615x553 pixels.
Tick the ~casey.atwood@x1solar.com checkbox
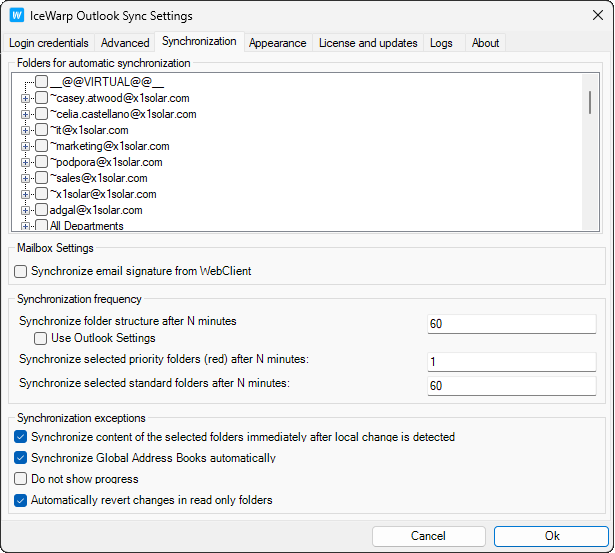coord(42,98)
